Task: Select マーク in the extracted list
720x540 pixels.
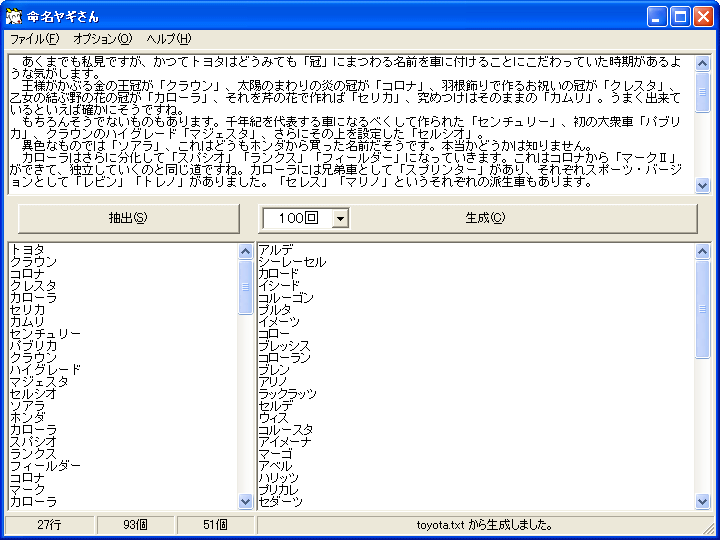Action: tap(28, 489)
